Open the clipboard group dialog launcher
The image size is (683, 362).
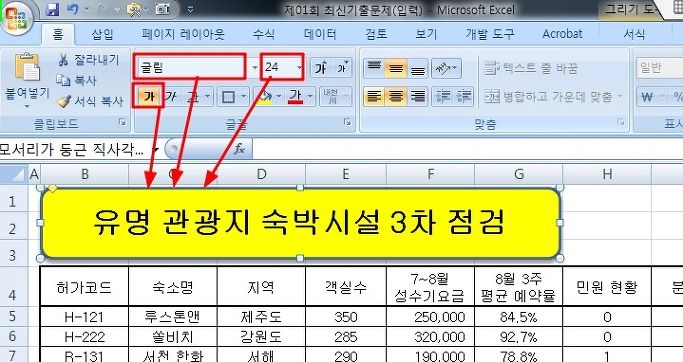pos(122,123)
